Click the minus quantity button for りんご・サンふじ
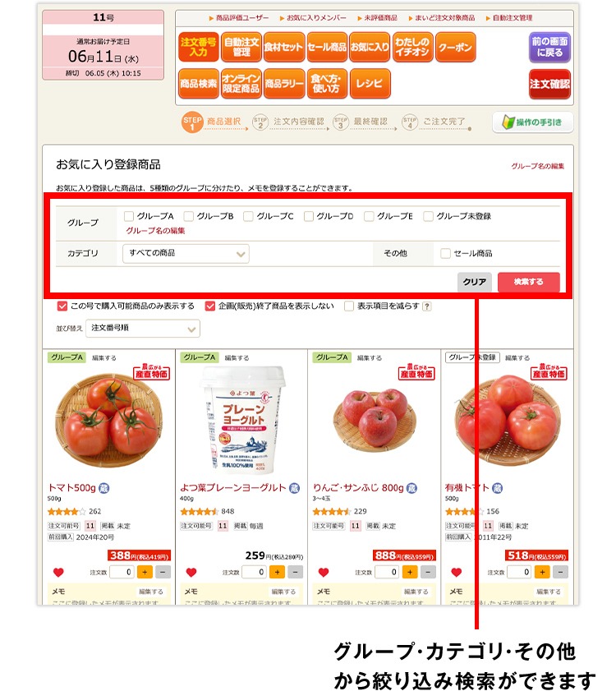The image size is (616, 691). (428, 572)
